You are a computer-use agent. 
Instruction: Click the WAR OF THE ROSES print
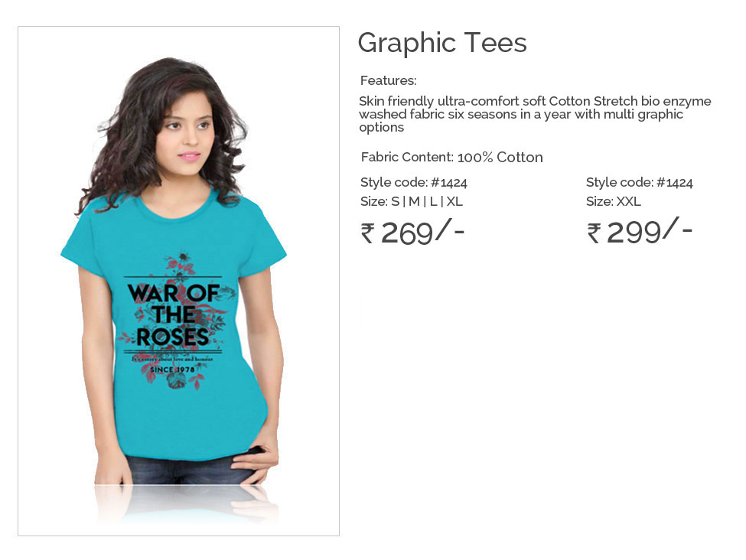click(173, 315)
